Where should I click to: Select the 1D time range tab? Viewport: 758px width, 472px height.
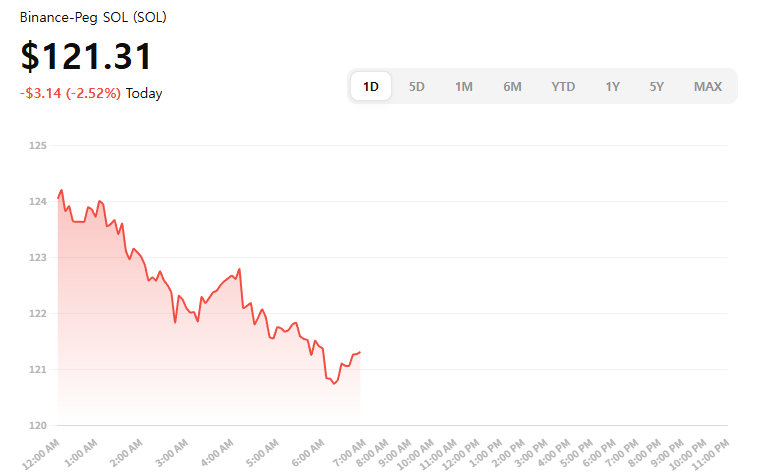tap(371, 86)
